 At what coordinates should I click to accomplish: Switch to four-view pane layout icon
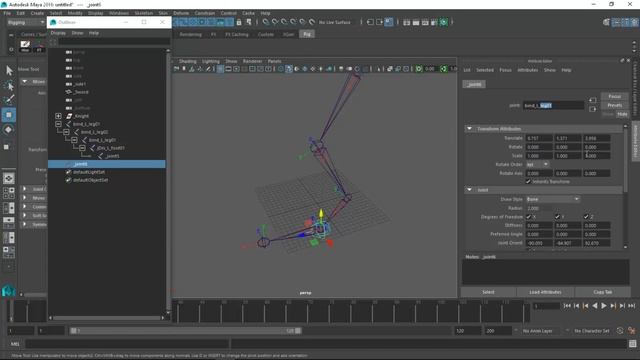tap(9, 193)
